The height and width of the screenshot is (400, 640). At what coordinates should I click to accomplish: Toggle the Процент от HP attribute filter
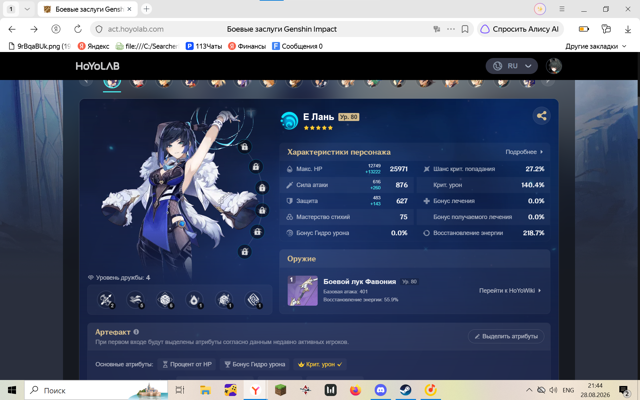coord(187,364)
